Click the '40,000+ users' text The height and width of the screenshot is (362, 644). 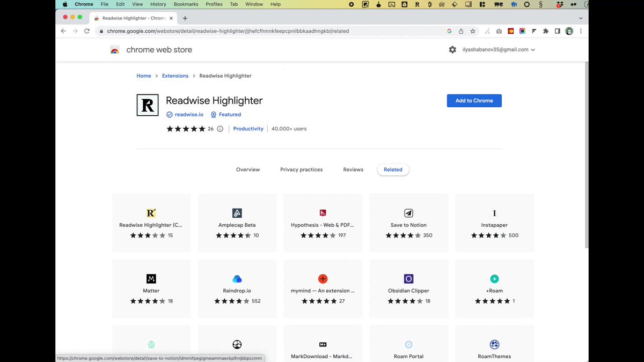point(289,129)
